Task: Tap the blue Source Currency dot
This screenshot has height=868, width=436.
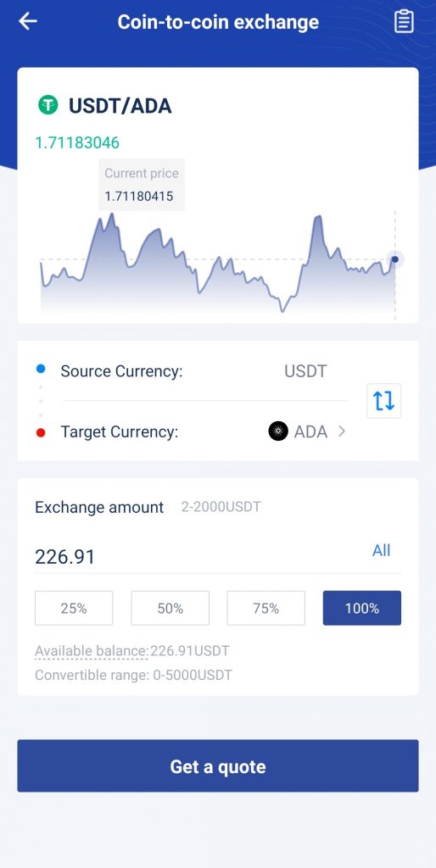Action: 41,370
